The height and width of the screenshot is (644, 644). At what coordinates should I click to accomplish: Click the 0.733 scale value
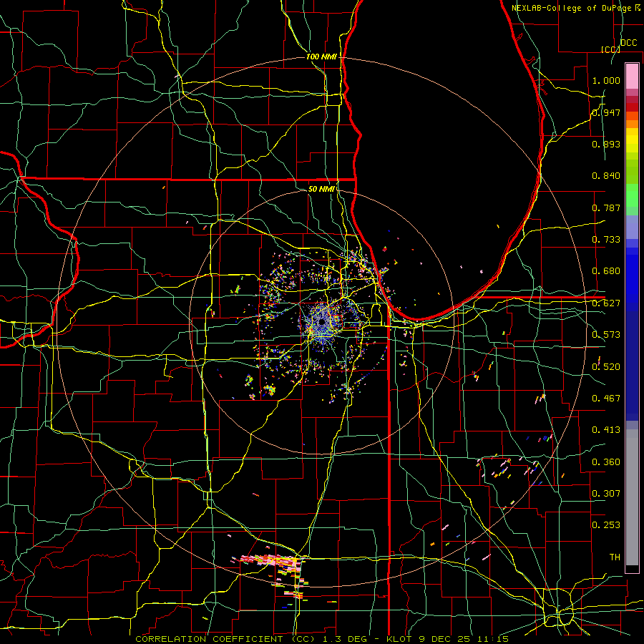[x=606, y=240]
